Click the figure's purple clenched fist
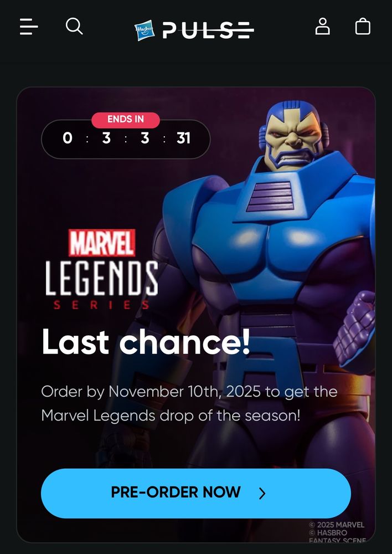Image resolution: width=392 pixels, height=554 pixels. coord(354,329)
